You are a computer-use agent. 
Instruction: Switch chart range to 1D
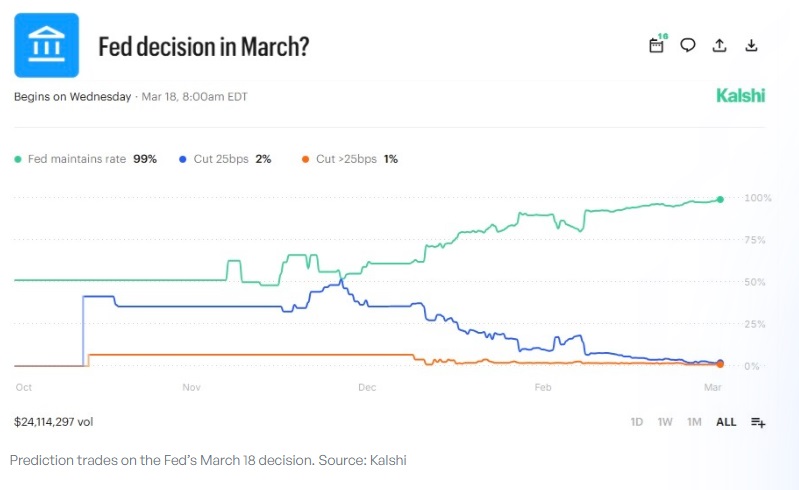point(637,422)
